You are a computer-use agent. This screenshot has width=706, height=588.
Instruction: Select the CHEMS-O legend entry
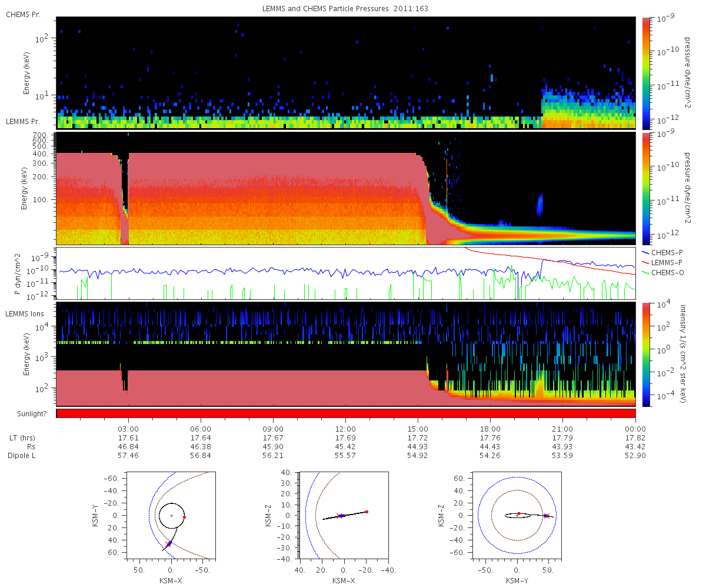665,271
